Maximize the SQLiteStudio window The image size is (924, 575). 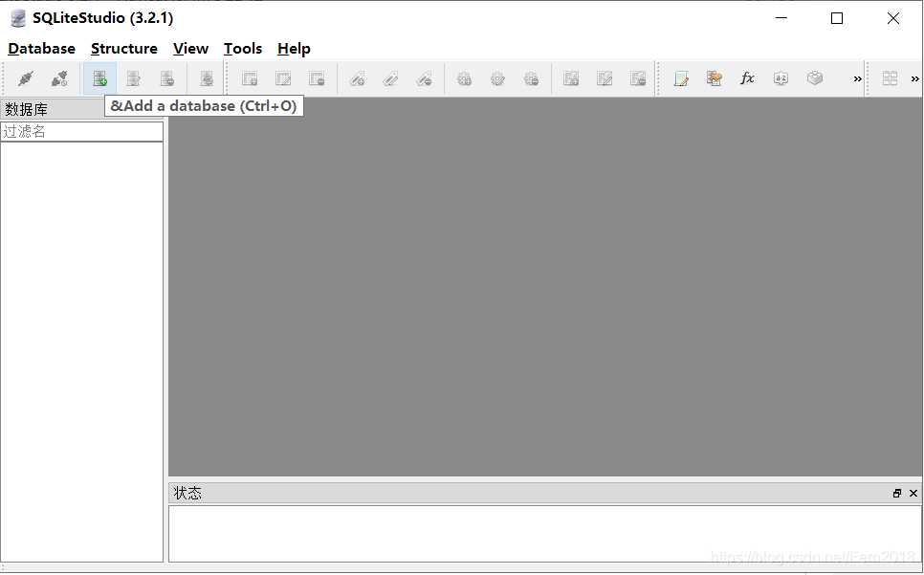[x=837, y=18]
